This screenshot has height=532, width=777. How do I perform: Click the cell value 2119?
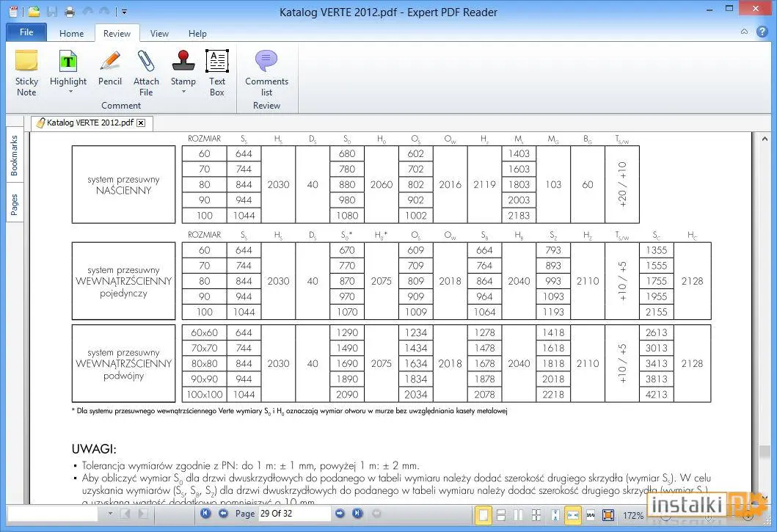point(484,184)
